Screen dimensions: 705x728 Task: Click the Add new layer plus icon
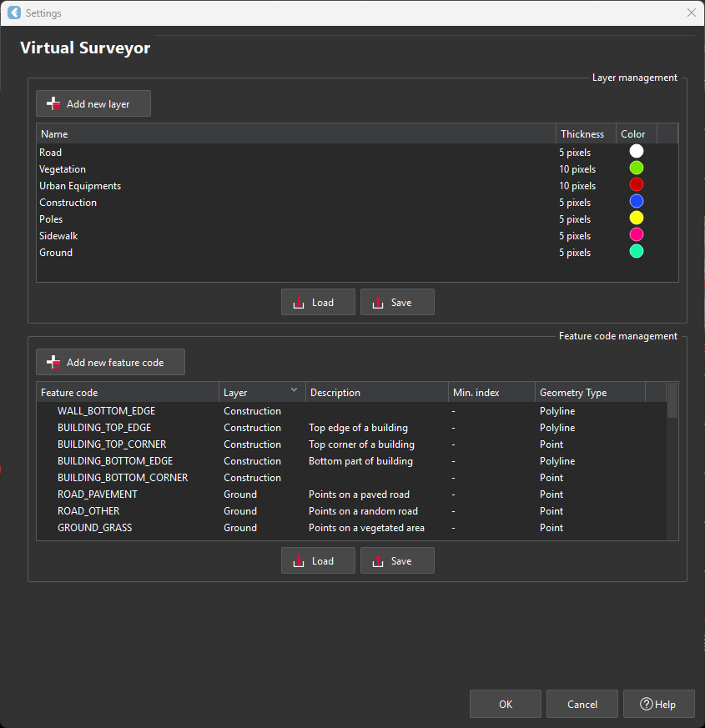pyautogui.click(x=53, y=104)
